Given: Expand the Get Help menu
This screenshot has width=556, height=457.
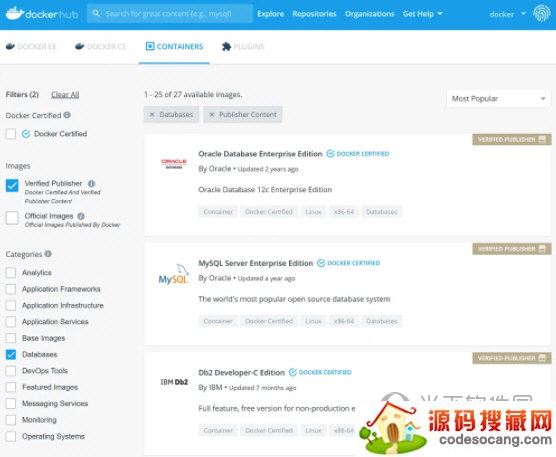Looking at the screenshot, I should tap(422, 14).
